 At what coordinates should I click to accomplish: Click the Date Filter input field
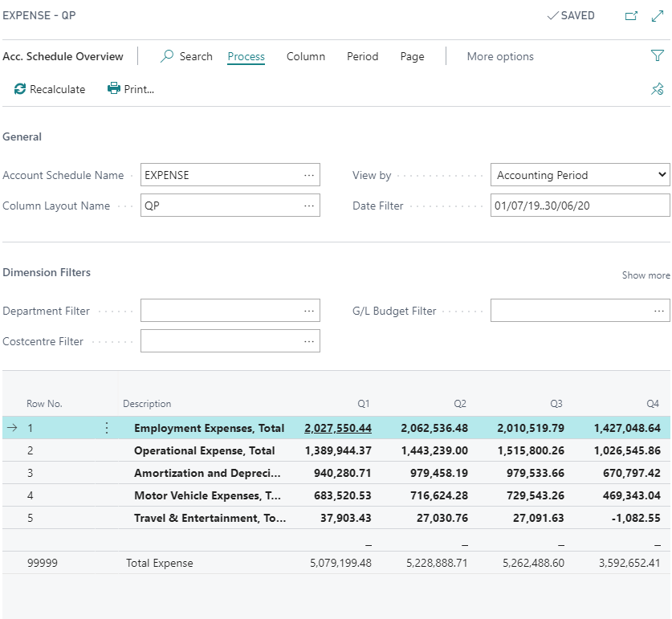coord(580,206)
